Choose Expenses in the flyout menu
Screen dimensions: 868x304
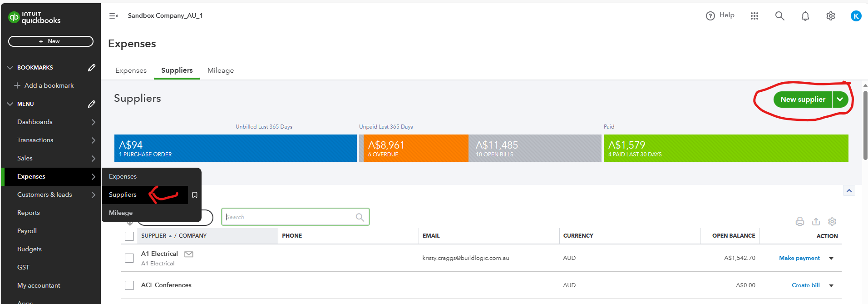click(x=123, y=176)
